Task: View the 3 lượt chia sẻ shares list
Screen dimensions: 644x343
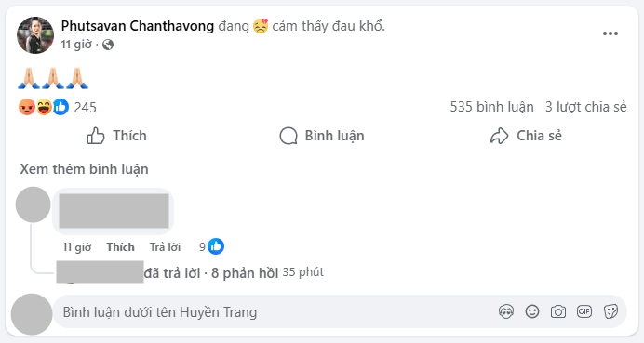Action: 585,107
